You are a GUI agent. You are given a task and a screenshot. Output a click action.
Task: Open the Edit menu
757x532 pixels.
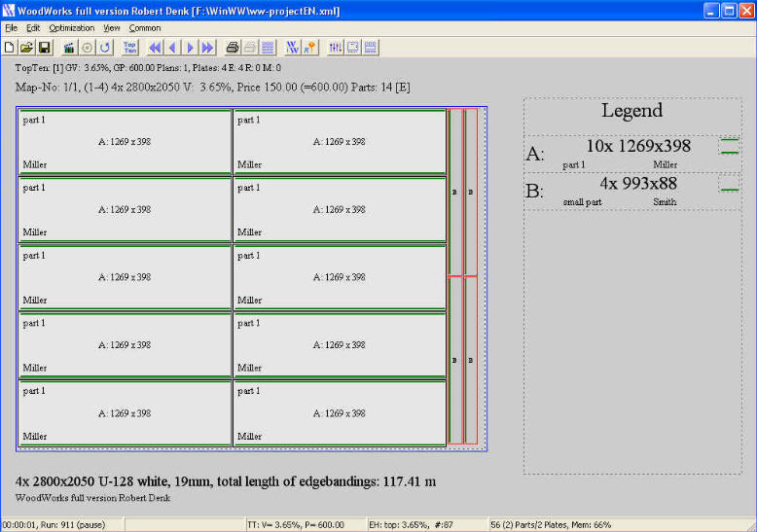coord(33,28)
